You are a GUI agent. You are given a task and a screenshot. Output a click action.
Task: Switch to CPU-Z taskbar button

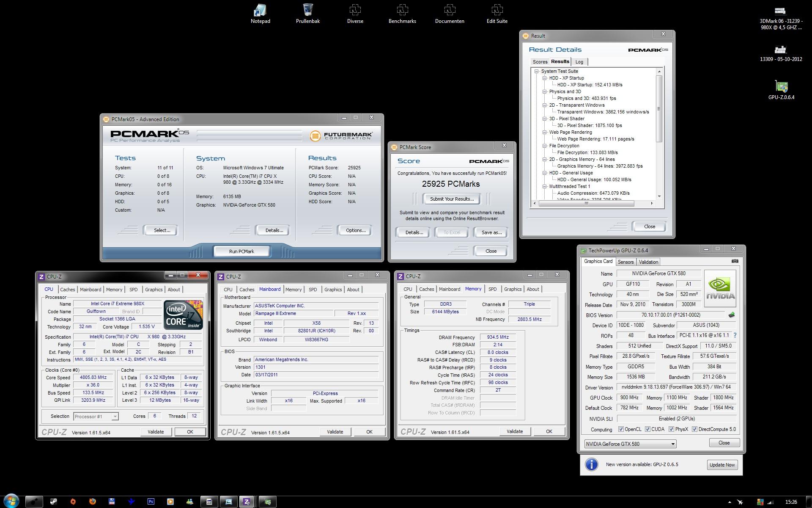(x=247, y=502)
